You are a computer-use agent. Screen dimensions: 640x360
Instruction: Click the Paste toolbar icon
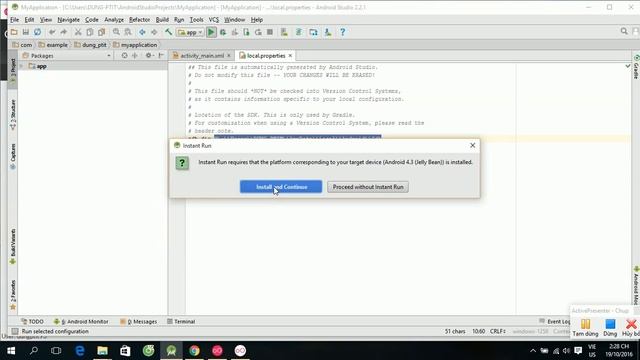[x=101, y=32]
